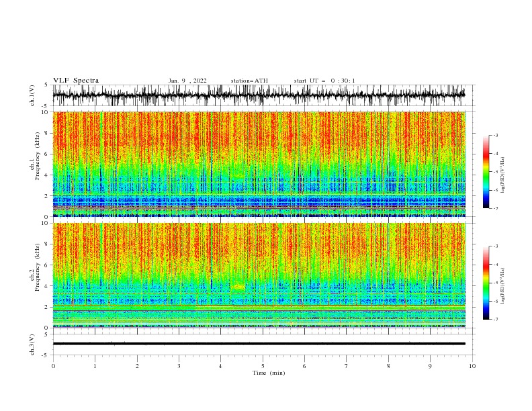Click the ch.1 spectrogram color bar

[486, 172]
